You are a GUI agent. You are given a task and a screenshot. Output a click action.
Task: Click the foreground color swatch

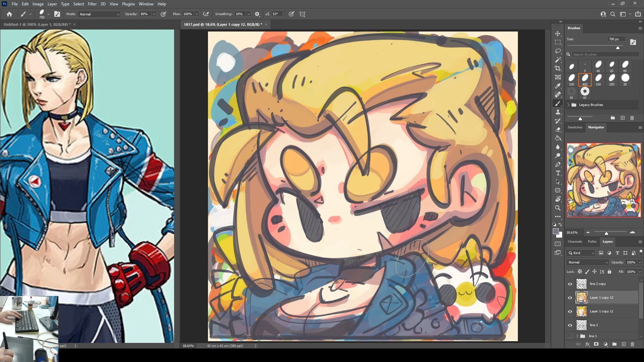(556, 232)
